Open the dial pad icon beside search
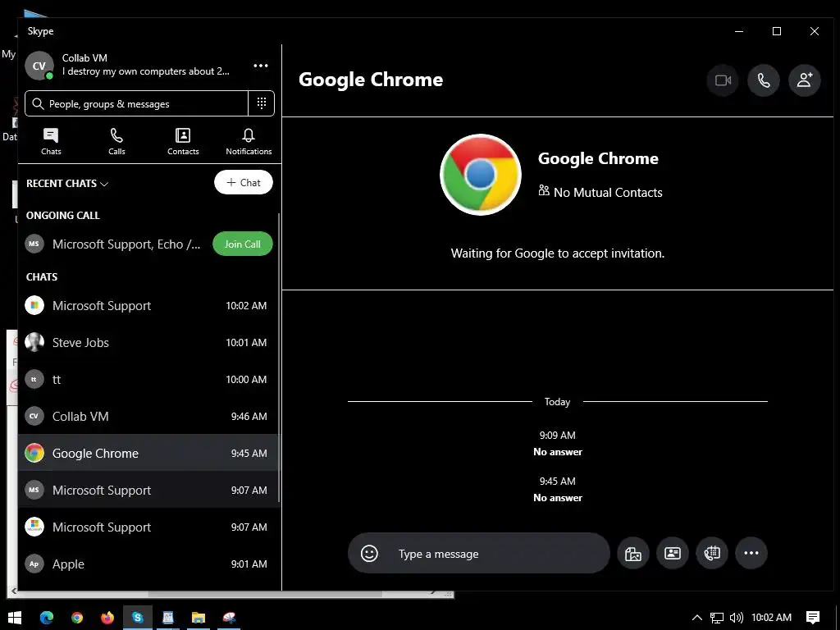Screen dimensions: 840x630 [262, 103]
